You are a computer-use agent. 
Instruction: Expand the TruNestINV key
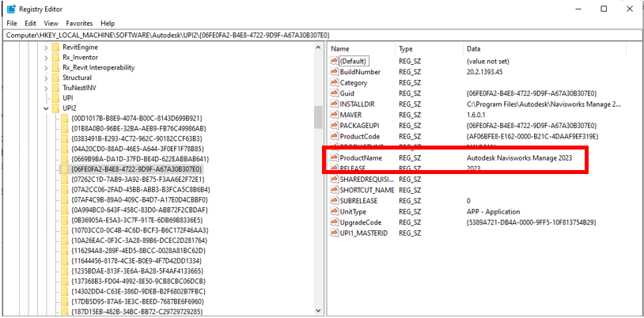pos(46,88)
